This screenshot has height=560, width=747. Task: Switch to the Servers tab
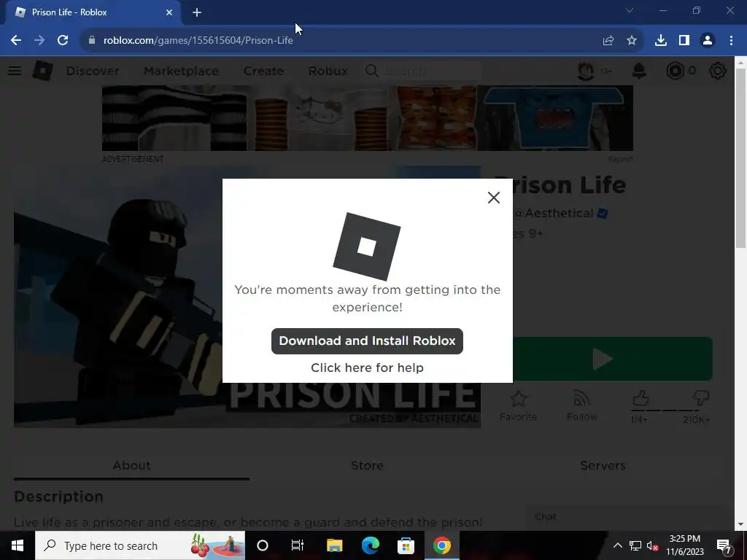click(x=603, y=465)
